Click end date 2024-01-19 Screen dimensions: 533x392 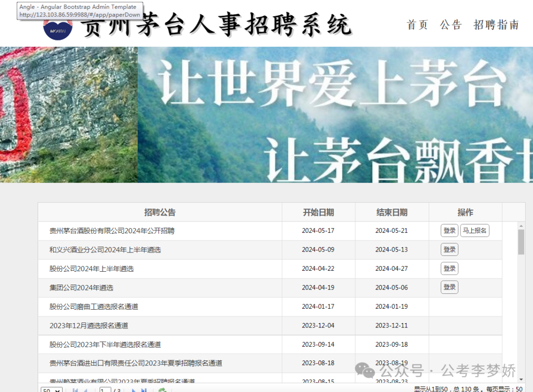[391, 307]
